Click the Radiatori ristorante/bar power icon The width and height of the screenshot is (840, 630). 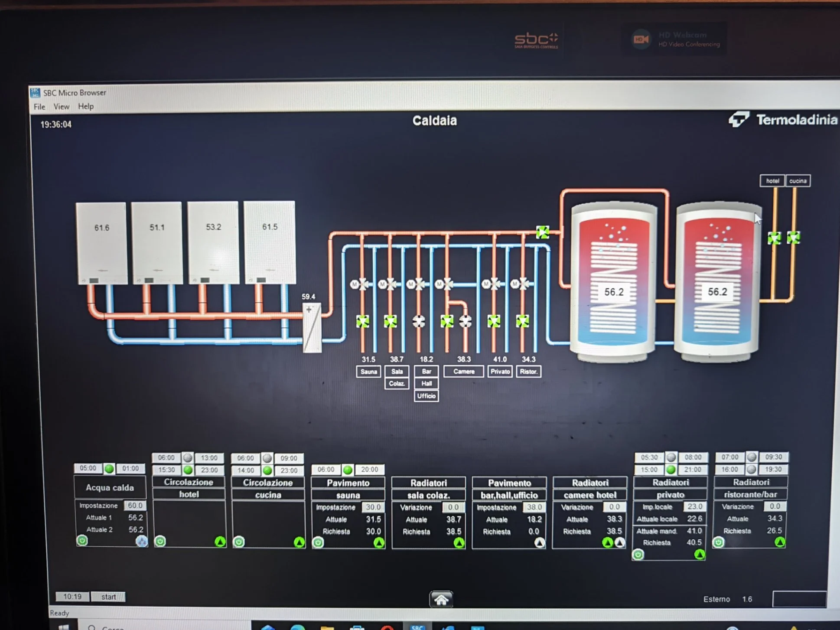click(718, 542)
